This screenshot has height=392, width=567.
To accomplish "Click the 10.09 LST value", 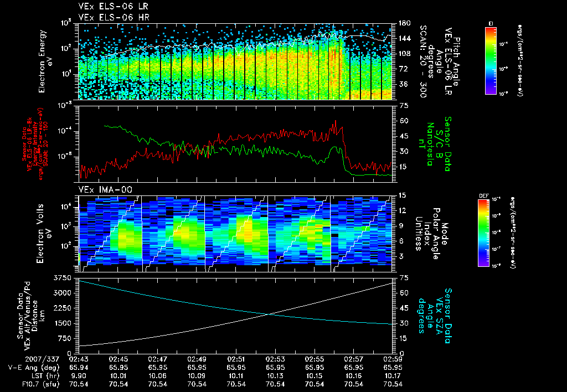I will (197, 376).
